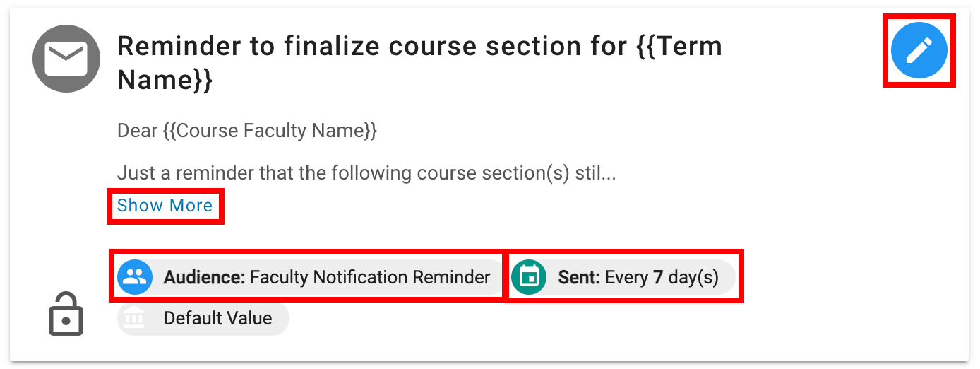Click the Default Value chip
This screenshot has width=980, height=369.
tap(203, 319)
